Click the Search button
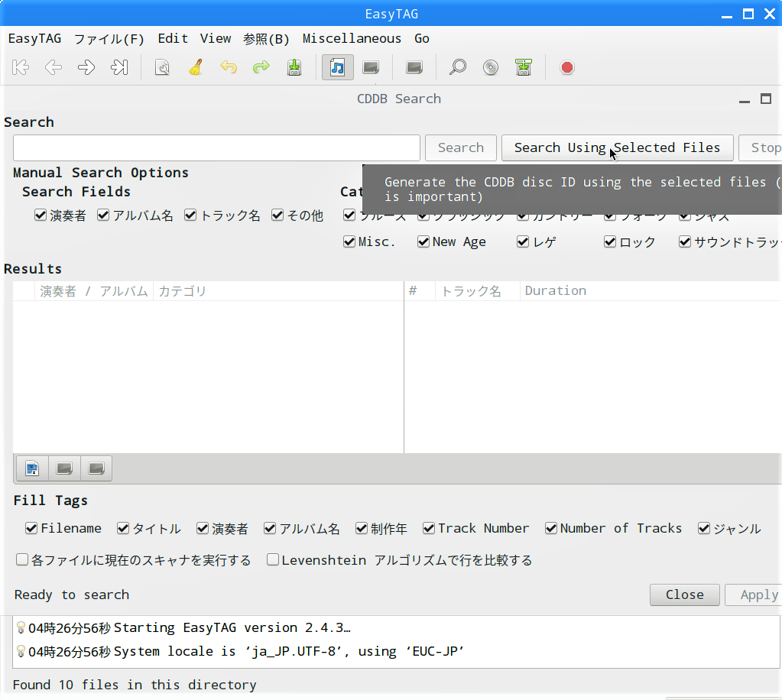This screenshot has height=700, width=782. point(461,148)
